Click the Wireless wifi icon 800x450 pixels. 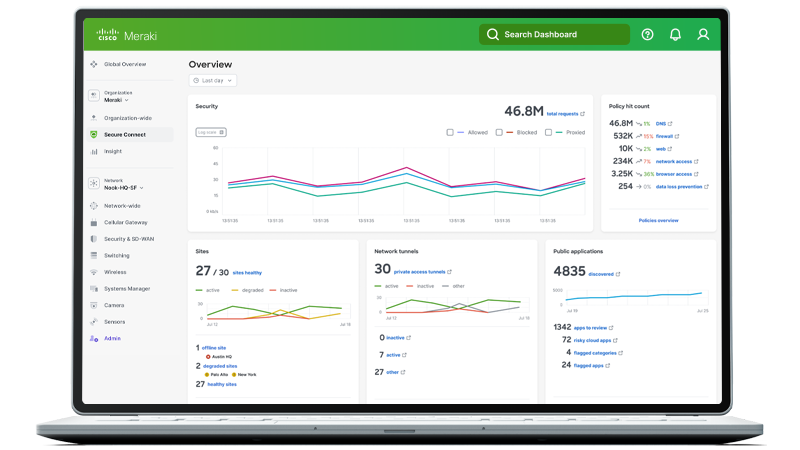(93, 272)
